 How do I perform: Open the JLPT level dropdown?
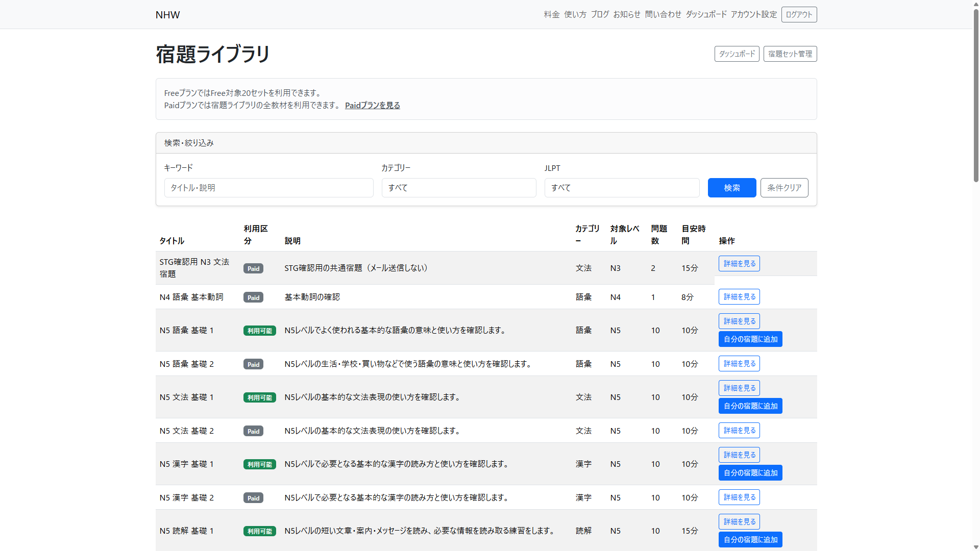pos(622,188)
